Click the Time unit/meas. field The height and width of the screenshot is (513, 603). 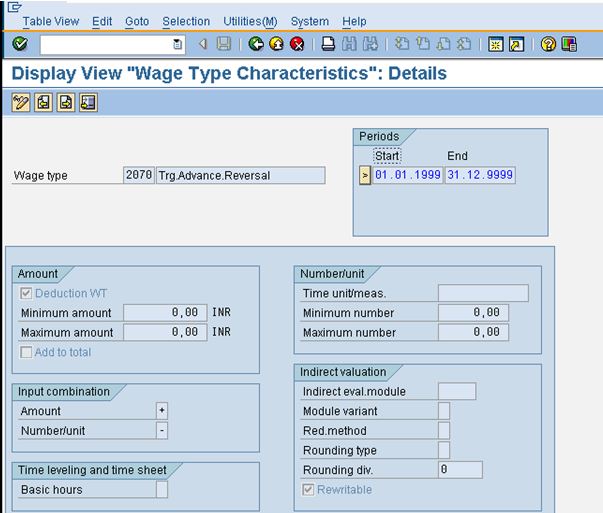point(483,293)
